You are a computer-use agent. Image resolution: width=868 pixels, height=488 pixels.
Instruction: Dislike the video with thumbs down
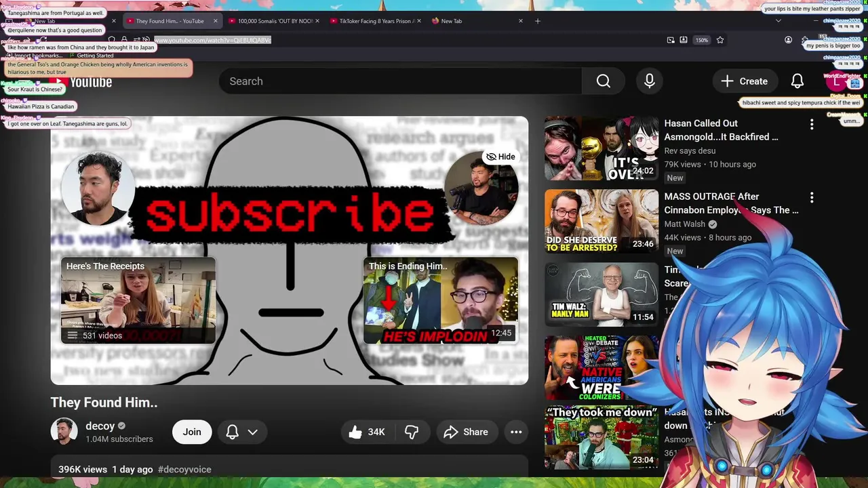point(411,432)
